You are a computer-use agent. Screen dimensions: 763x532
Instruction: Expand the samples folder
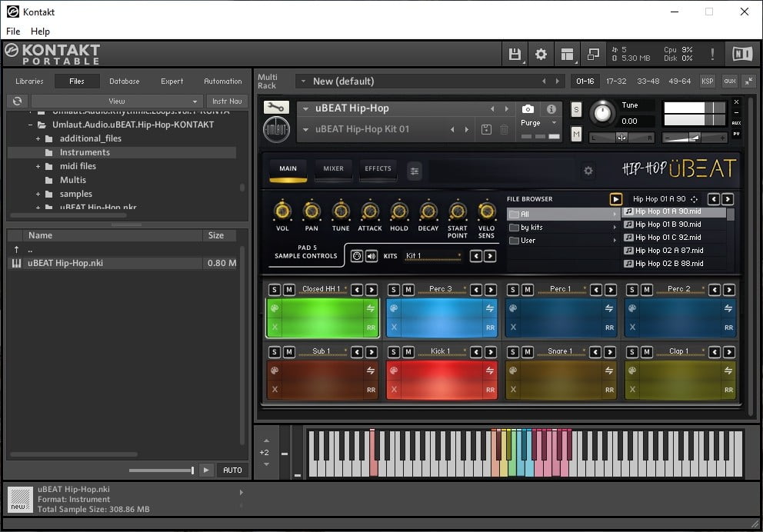click(38, 194)
